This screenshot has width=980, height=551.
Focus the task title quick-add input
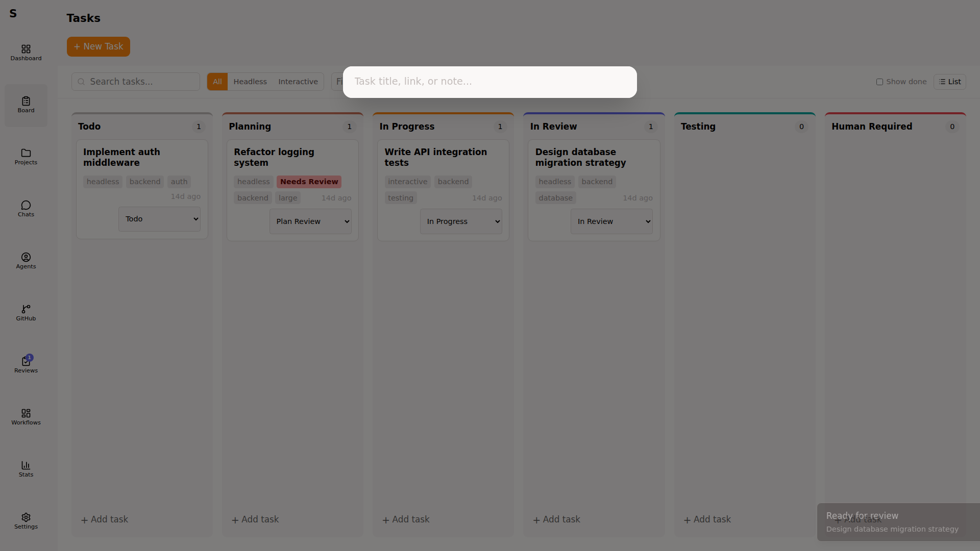489,82
